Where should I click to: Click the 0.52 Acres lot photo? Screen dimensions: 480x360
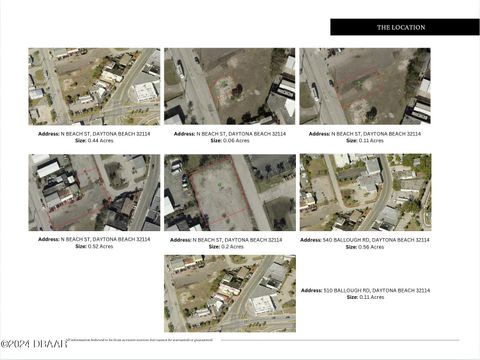tap(94, 192)
